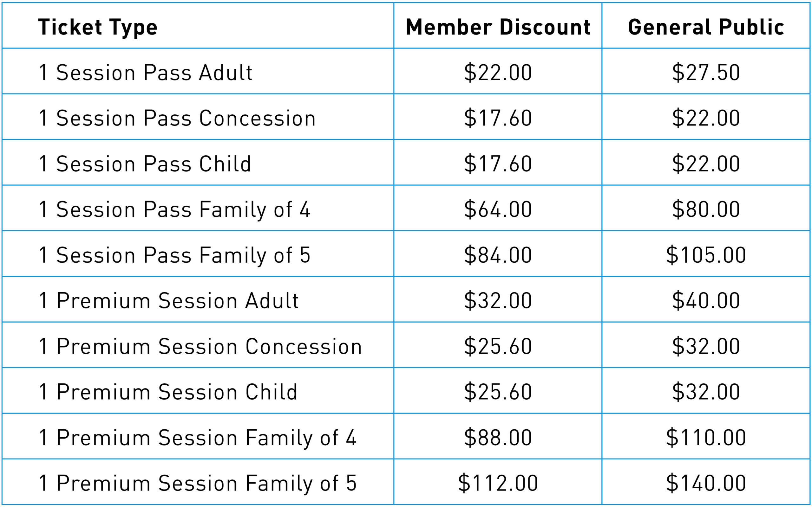Viewport: 812px width, 507px height.
Task: Click the $88.00 member discount price
Action: (x=498, y=437)
